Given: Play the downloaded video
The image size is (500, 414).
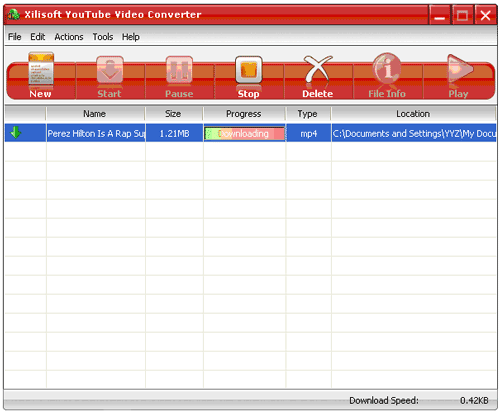Looking at the screenshot, I should click(x=459, y=76).
